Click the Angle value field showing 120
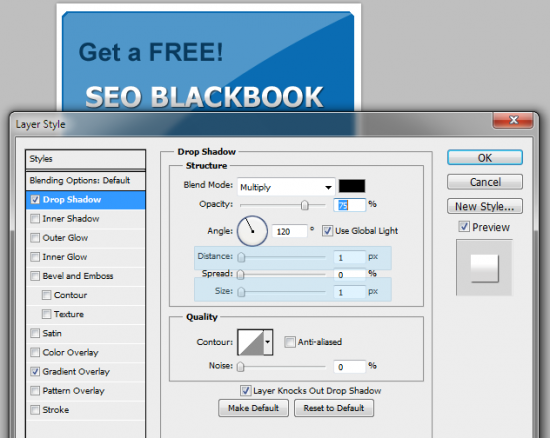The height and width of the screenshot is (438, 550). point(289,231)
